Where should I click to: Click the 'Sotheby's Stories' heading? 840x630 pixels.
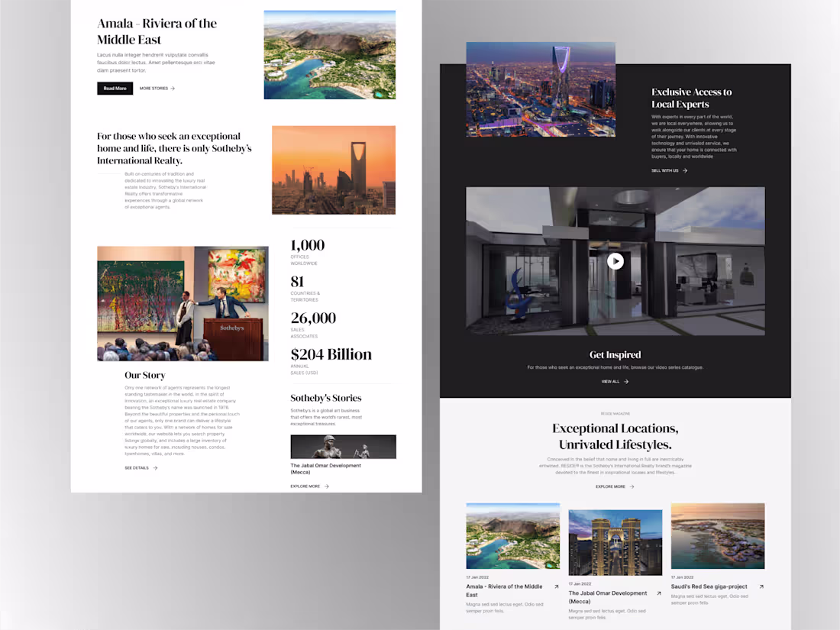tap(326, 398)
